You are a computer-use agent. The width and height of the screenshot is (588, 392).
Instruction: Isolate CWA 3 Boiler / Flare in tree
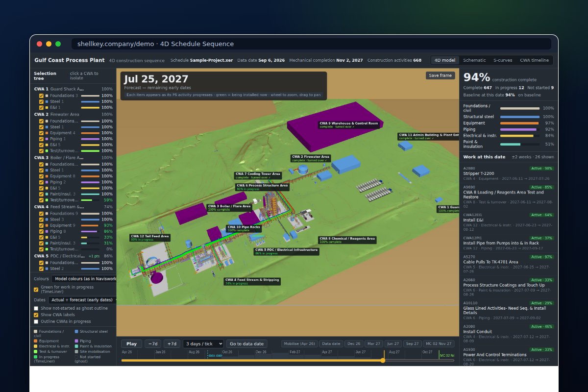tap(73, 158)
